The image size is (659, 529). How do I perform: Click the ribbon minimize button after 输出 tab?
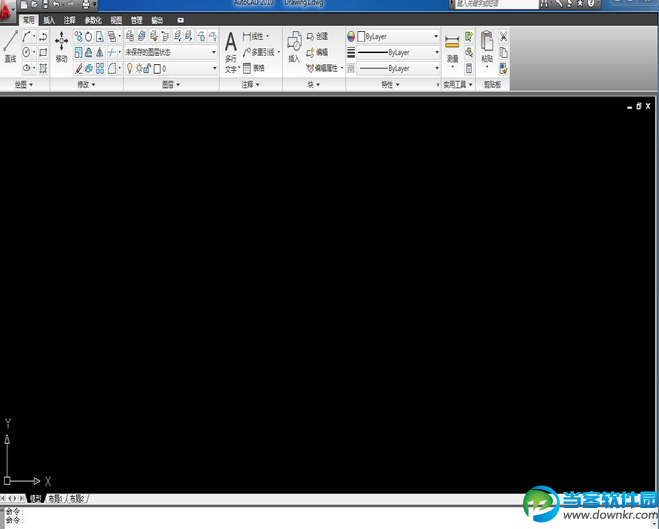point(180,20)
